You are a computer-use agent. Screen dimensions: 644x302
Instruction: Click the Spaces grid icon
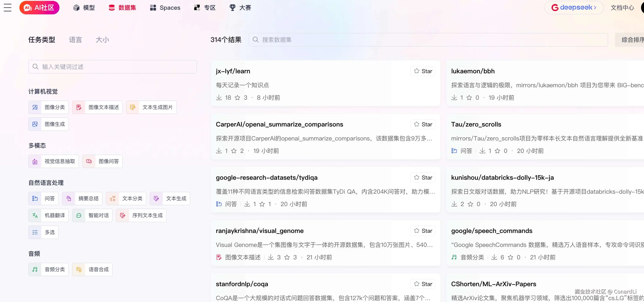tap(153, 8)
